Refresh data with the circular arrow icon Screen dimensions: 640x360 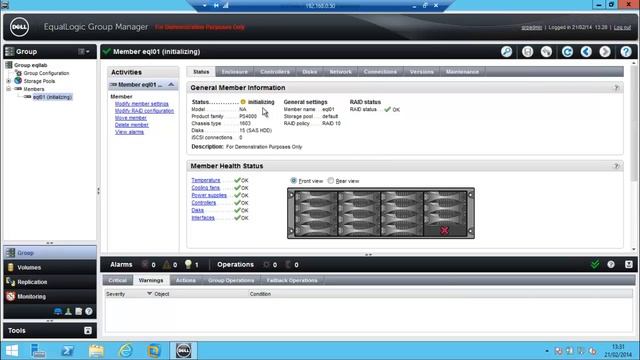click(567, 52)
